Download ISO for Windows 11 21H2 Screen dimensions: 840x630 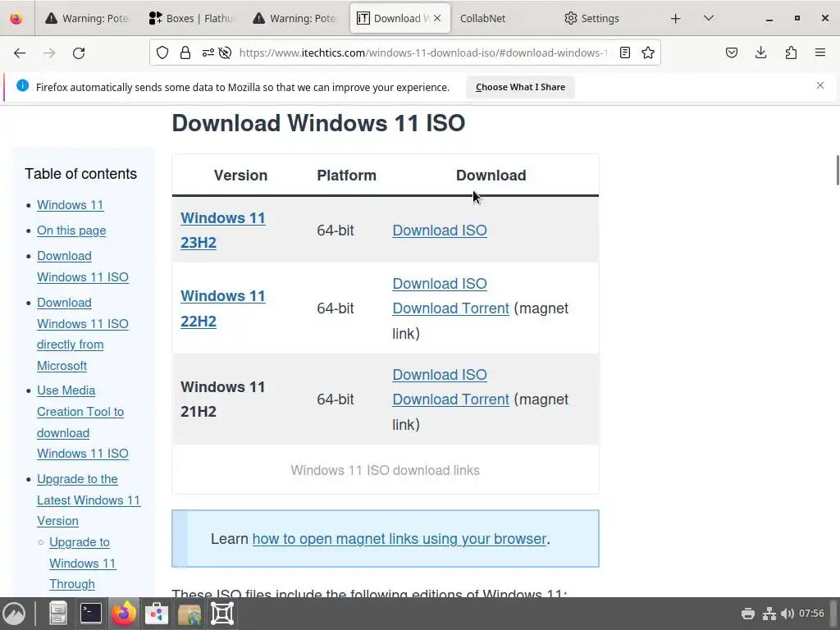click(x=440, y=374)
